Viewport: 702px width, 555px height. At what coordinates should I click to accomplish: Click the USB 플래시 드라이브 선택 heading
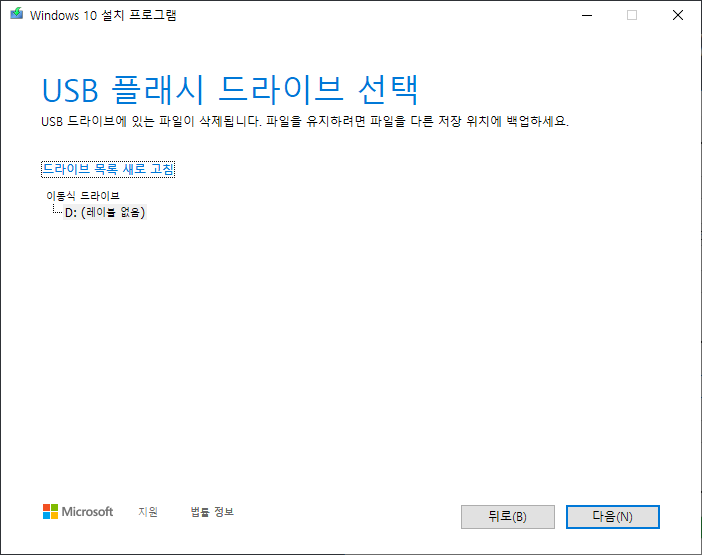pos(230,90)
